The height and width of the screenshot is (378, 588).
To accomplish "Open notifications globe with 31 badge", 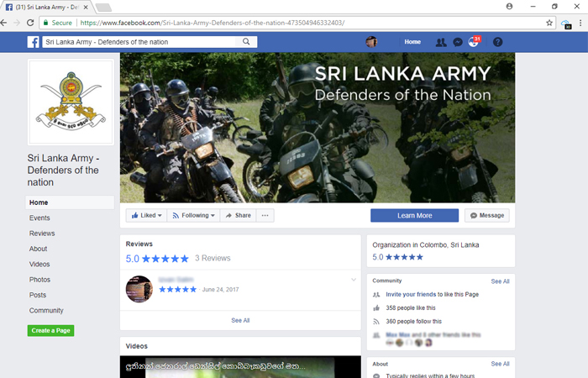I will click(474, 42).
